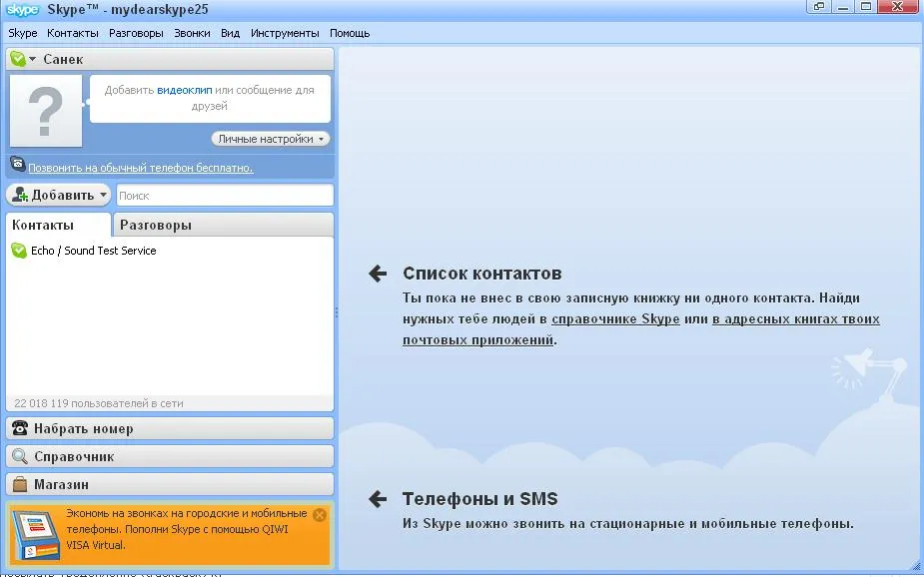Switch to the Разговоры tab

[222, 225]
